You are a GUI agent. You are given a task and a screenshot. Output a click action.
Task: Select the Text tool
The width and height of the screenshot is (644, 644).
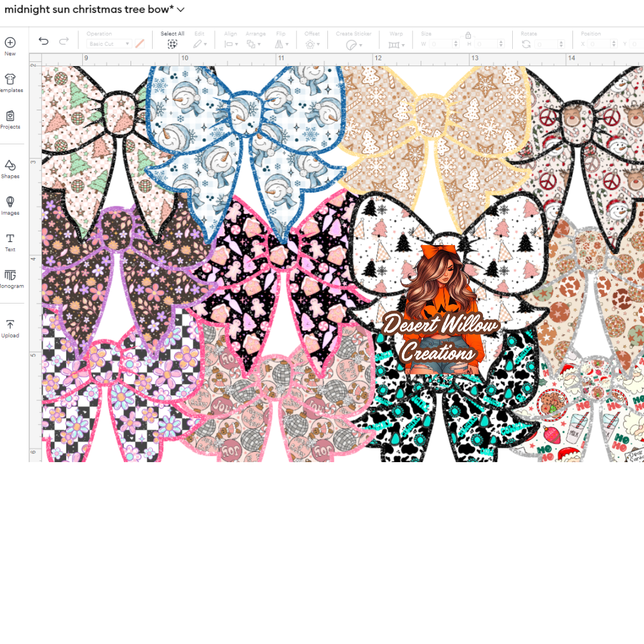tap(10, 239)
